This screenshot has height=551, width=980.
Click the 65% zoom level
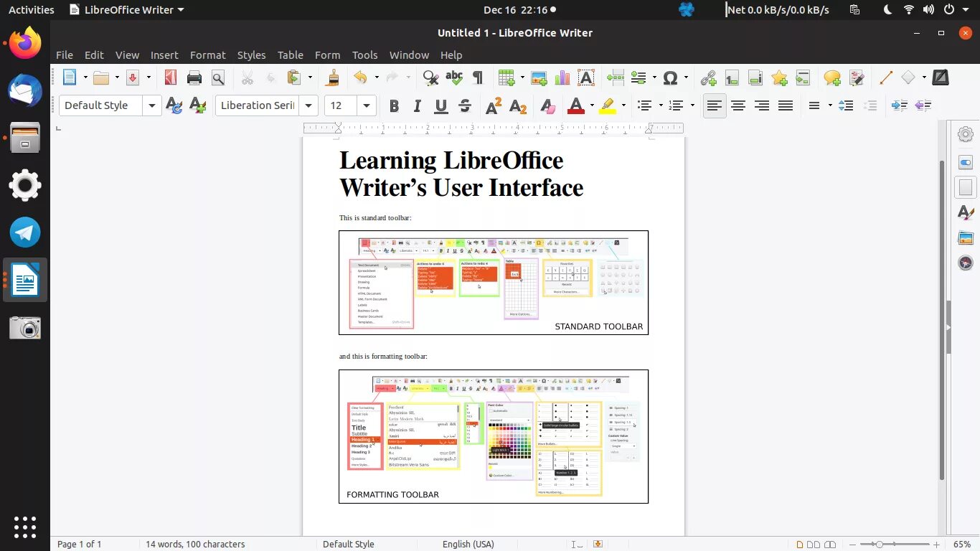pyautogui.click(x=963, y=545)
